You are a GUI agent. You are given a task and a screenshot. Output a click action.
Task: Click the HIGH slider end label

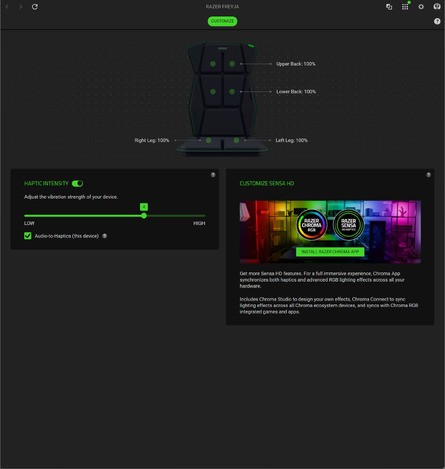coord(199,223)
